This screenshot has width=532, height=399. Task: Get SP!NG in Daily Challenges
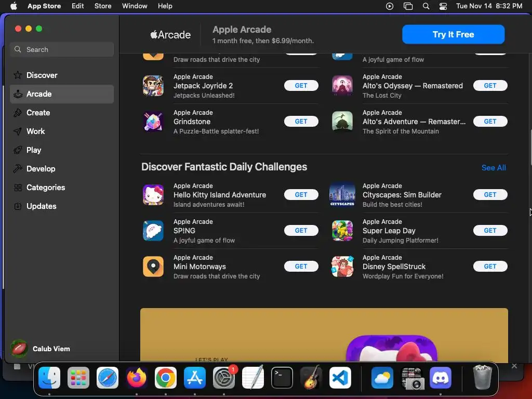301,230
